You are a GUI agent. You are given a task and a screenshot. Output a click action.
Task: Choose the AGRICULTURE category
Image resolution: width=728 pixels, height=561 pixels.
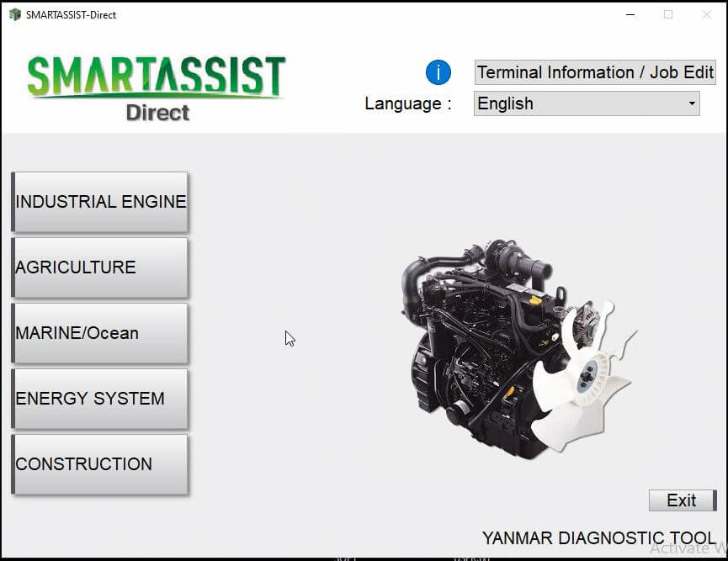(100, 267)
